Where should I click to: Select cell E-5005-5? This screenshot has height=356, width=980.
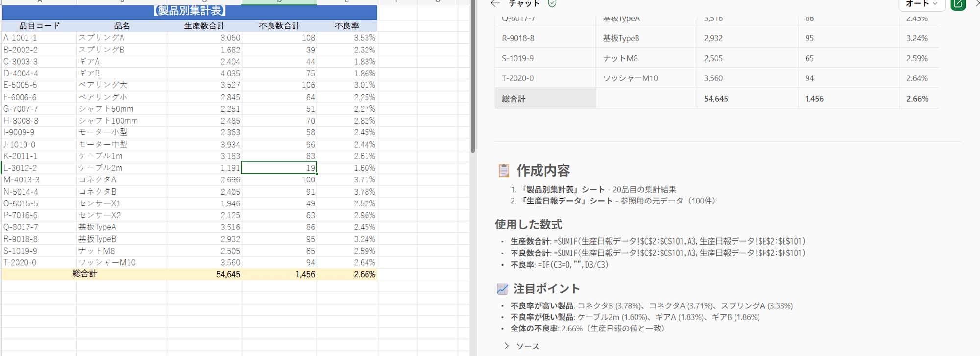39,85
